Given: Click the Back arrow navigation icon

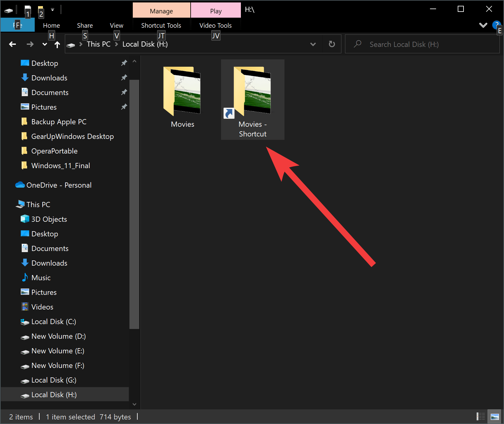Looking at the screenshot, I should 12,44.
